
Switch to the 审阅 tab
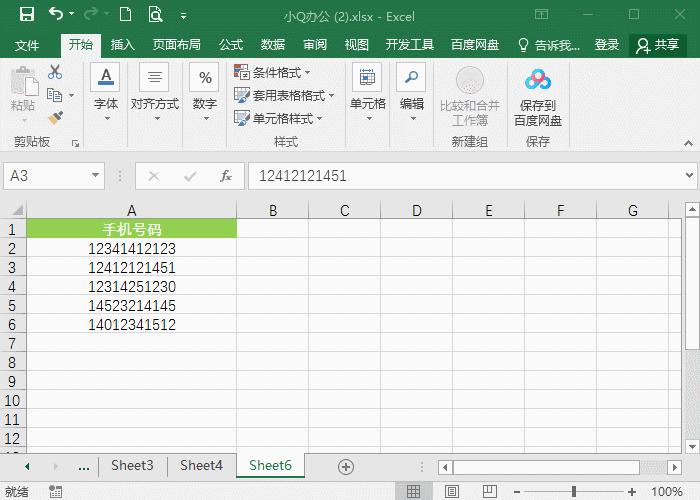click(x=315, y=45)
